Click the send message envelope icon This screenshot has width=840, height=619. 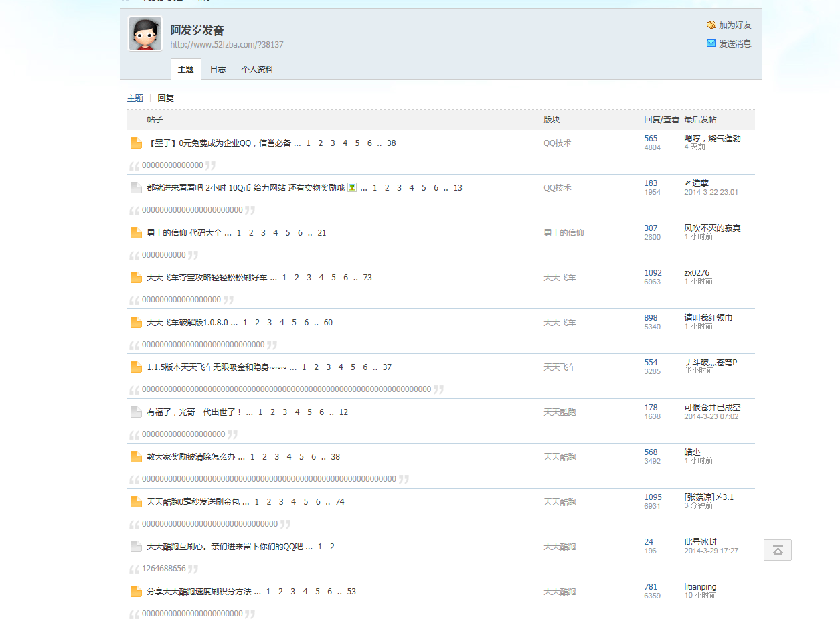click(x=711, y=43)
